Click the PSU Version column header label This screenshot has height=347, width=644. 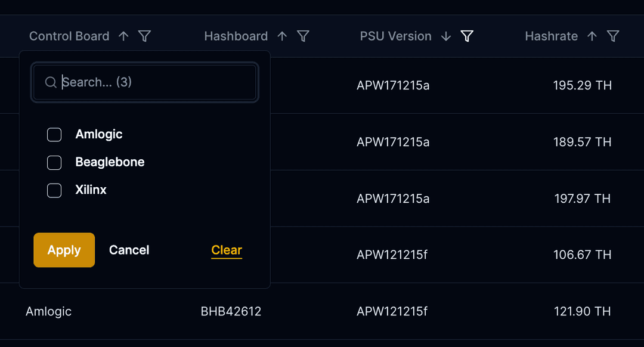click(395, 36)
